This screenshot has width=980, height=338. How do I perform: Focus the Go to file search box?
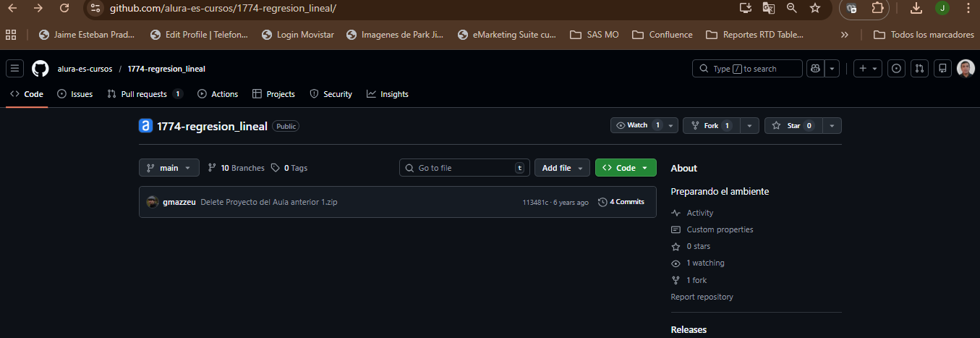tap(464, 168)
